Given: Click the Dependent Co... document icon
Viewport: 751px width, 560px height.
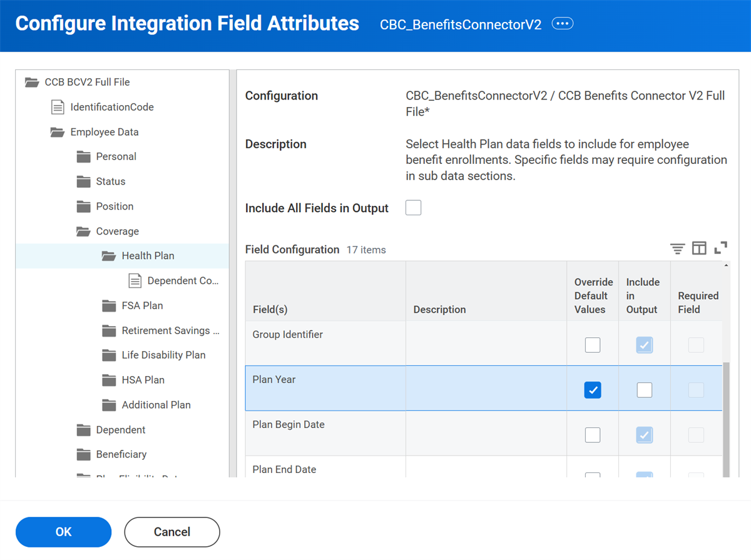Looking at the screenshot, I should [135, 281].
